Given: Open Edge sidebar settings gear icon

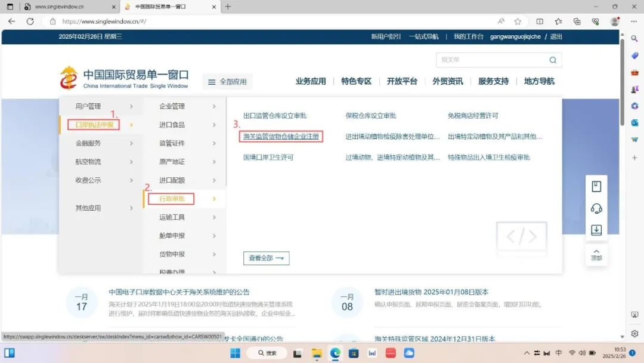Looking at the screenshot, I should click(634, 333).
